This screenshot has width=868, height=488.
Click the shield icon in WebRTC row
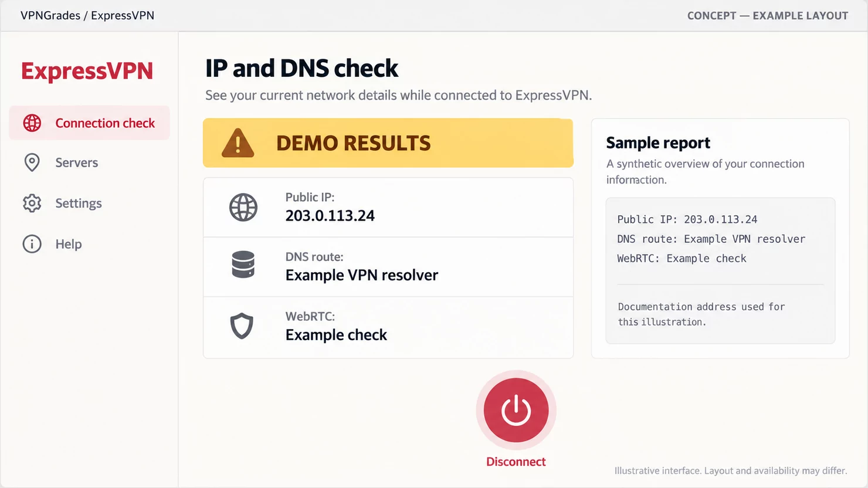[x=242, y=326]
